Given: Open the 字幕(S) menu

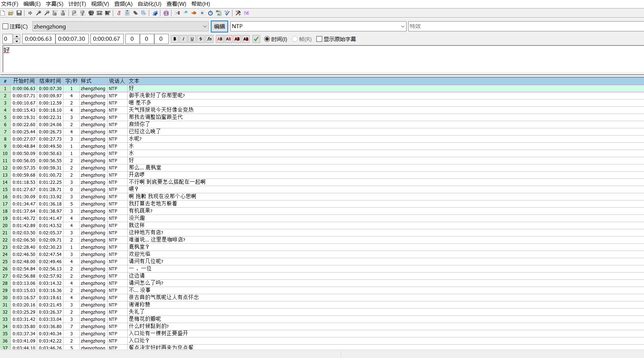Looking at the screenshot, I should point(54,4).
